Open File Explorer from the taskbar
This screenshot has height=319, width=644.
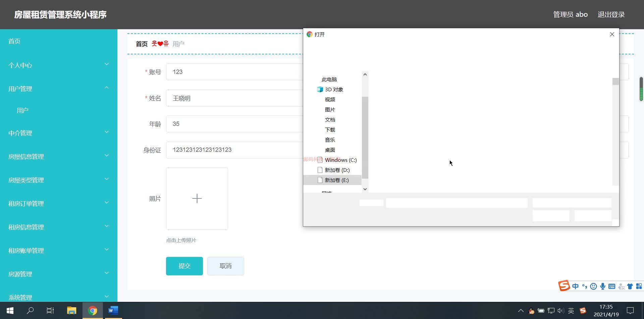pyautogui.click(x=71, y=310)
